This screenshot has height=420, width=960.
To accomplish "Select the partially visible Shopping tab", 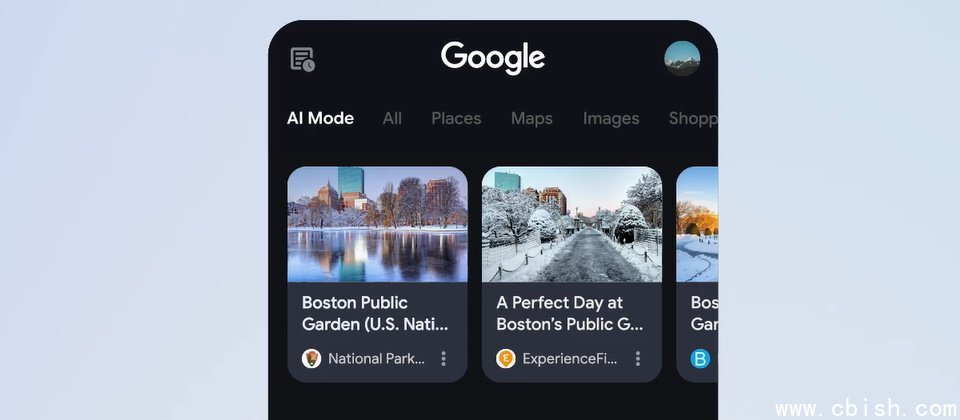I will pos(692,118).
